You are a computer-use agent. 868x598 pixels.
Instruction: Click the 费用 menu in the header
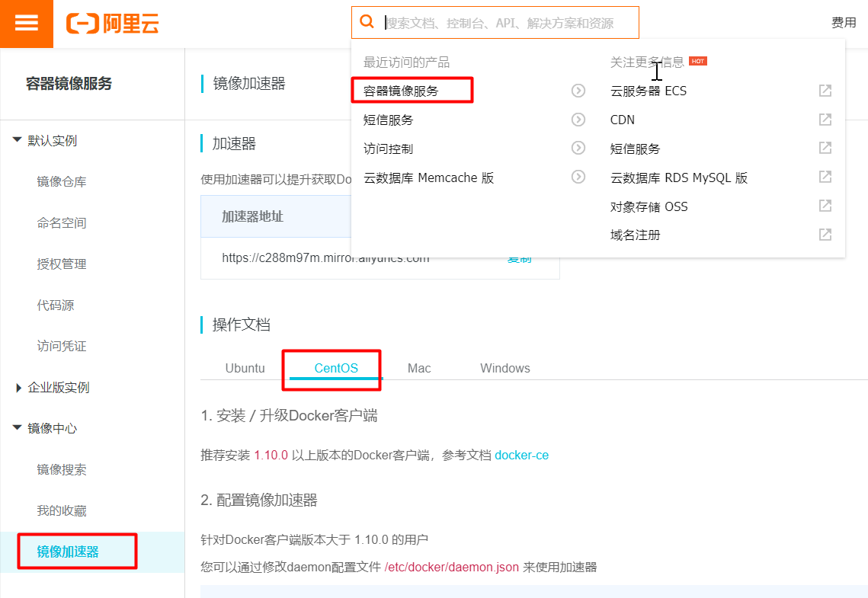(x=844, y=23)
